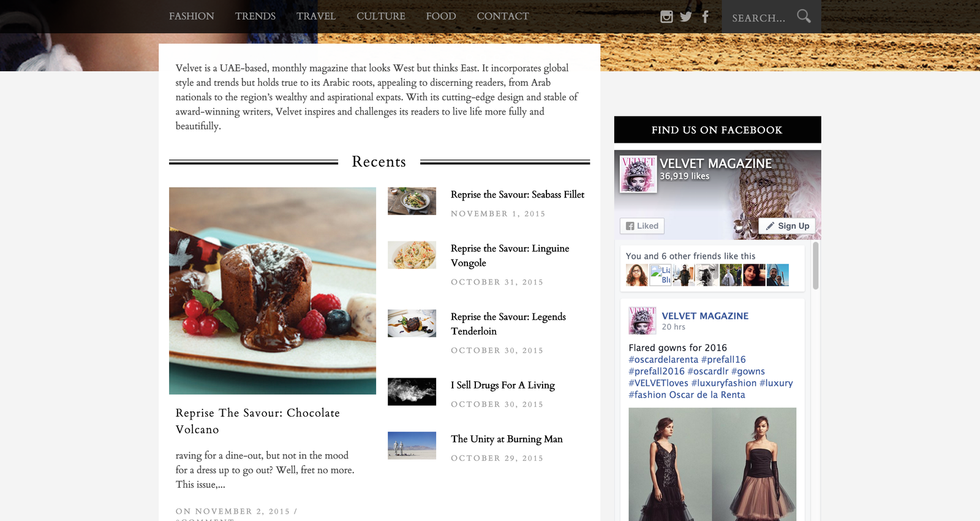Click the Facebook widget scrollbar
Image resolution: width=980 pixels, height=521 pixels.
(815, 266)
